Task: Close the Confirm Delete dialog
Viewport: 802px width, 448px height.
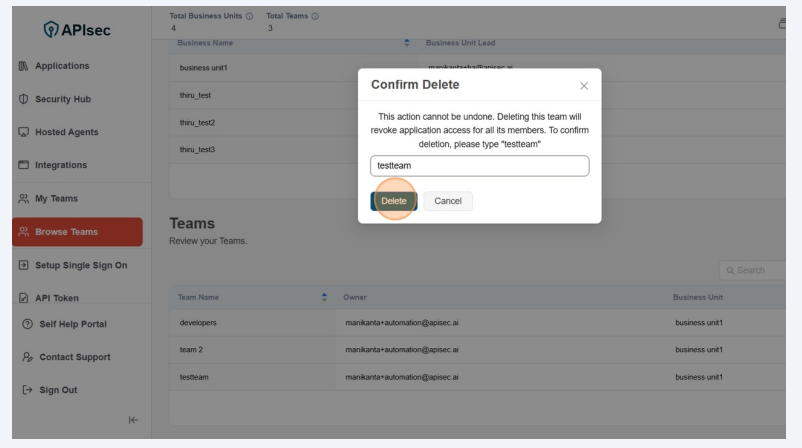Action: [x=584, y=87]
